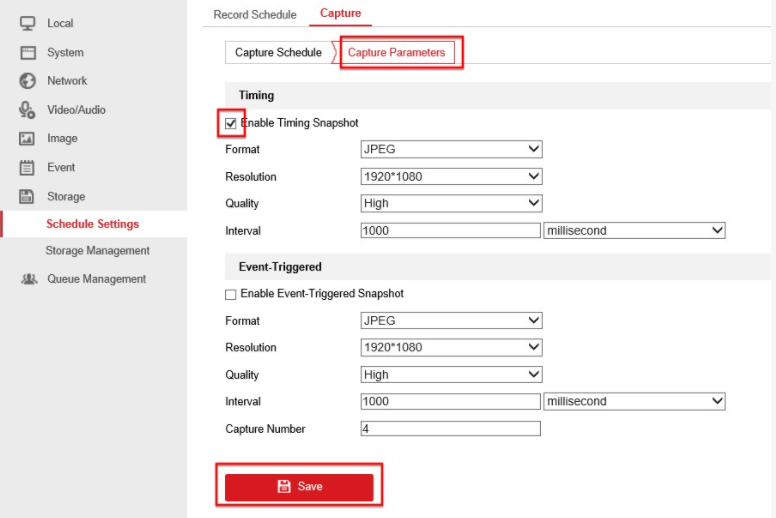Open the Timing Format JPEG dropdown

click(x=451, y=150)
